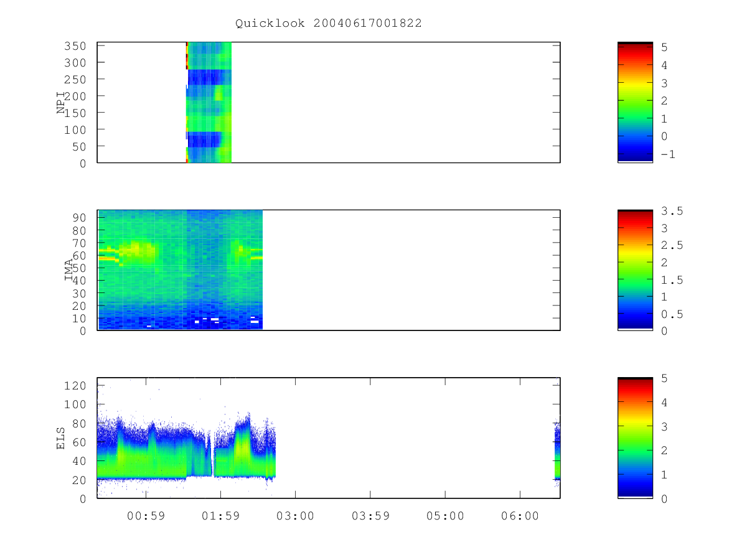The height and width of the screenshot is (560, 747).
Task: Click the plot title Quicklook 20040617001822
Action: [329, 24]
